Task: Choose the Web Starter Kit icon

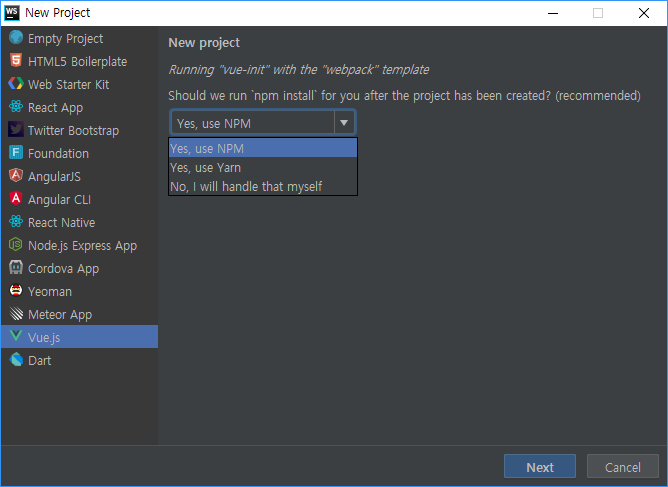Action: [16, 84]
